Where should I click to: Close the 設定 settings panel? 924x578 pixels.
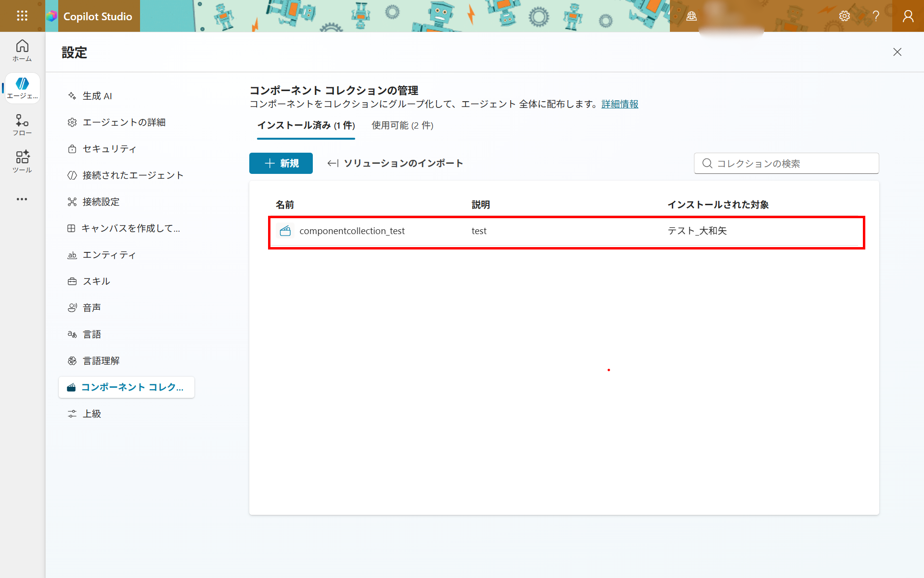click(897, 52)
